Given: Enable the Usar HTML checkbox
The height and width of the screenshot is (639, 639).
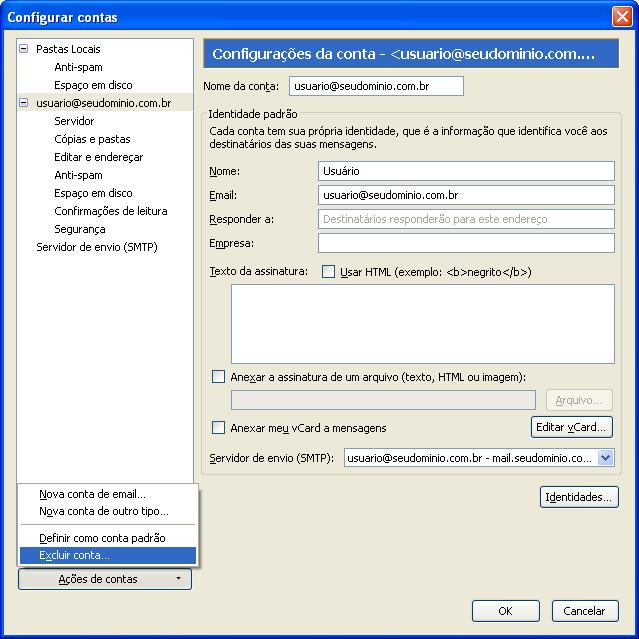Looking at the screenshot, I should (x=328, y=272).
